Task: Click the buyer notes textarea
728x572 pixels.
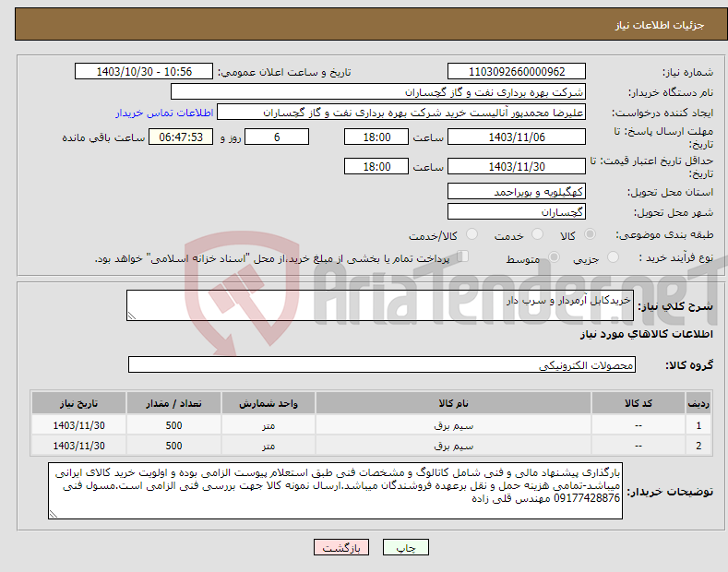Action: click(335, 491)
